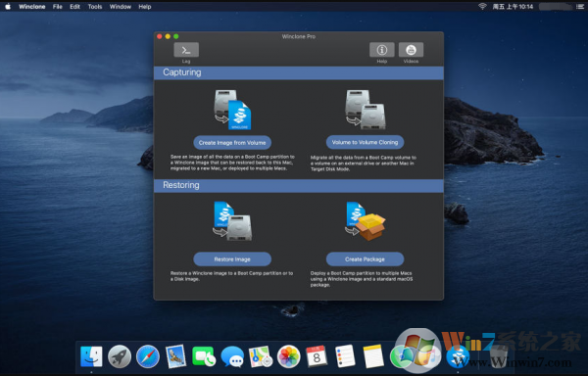The height and width of the screenshot is (376, 588).
Task: Zoom the Winclone Pro window with green button
Action: [176, 36]
